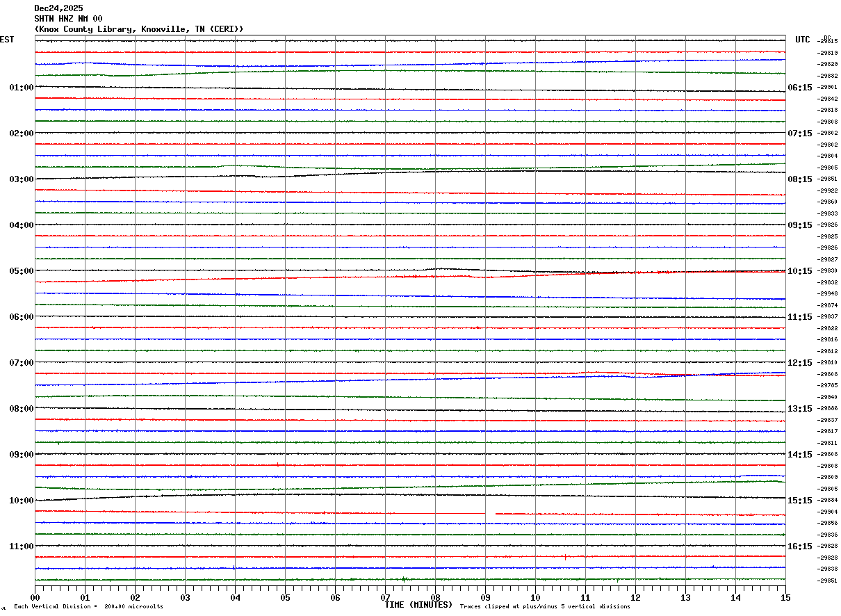Click the 04:00 EST row label
The height and width of the screenshot is (616, 841).
click(x=22, y=225)
